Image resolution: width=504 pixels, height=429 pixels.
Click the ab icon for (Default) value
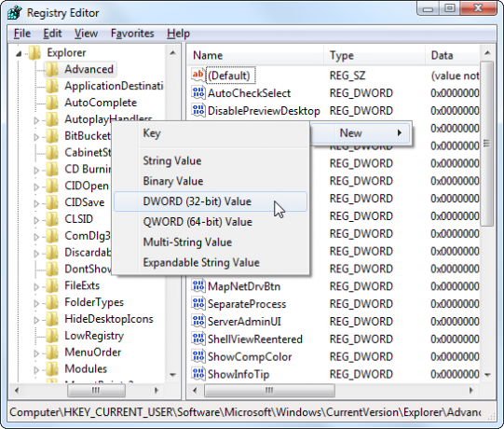(x=198, y=75)
